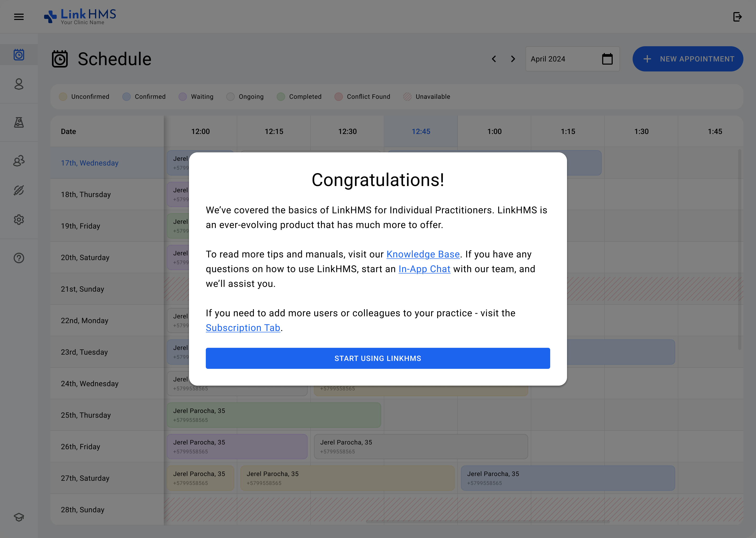Viewport: 756px width, 538px height.
Task: Open the help/question mark icon
Action: (x=19, y=258)
